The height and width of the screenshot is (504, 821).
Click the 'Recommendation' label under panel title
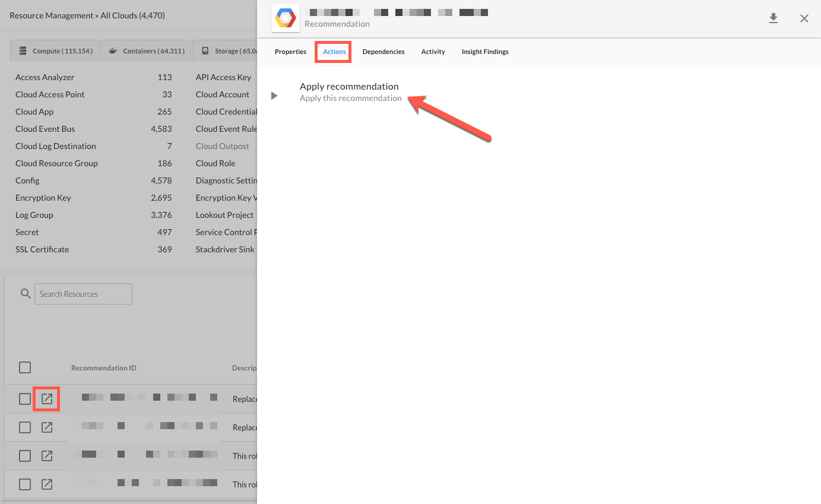[337, 24]
